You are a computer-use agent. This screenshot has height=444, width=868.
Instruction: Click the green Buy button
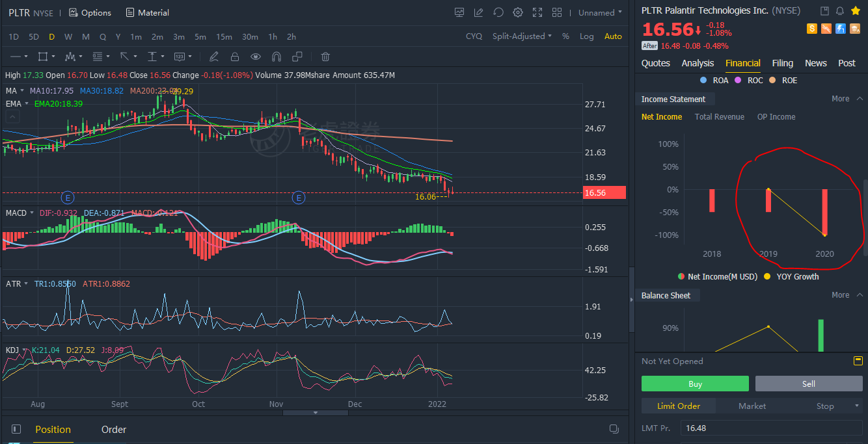pyautogui.click(x=695, y=384)
